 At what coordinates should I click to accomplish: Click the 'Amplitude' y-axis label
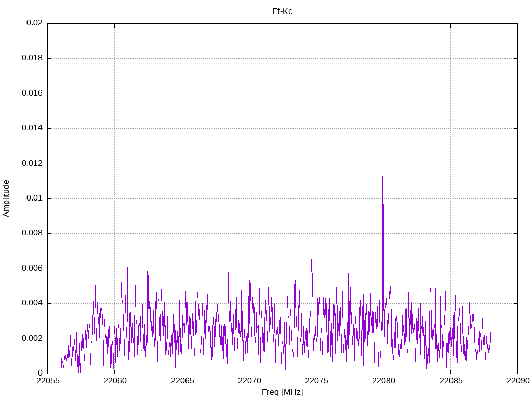6,198
